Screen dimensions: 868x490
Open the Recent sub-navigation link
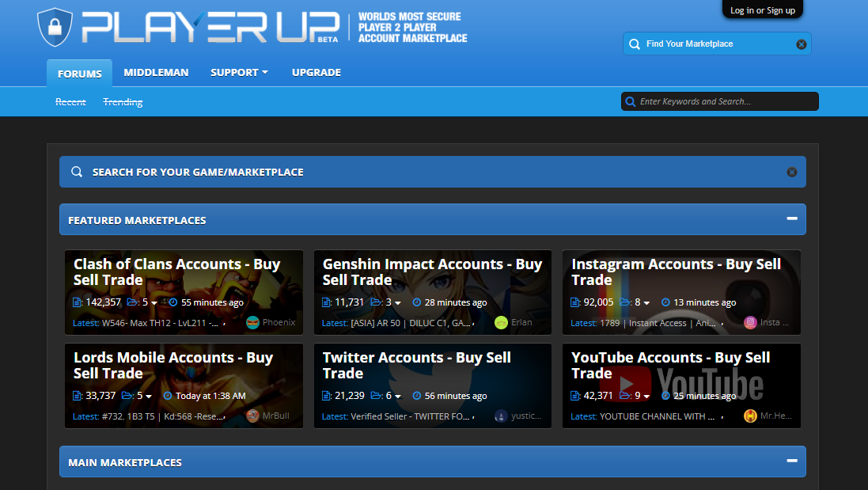point(70,102)
